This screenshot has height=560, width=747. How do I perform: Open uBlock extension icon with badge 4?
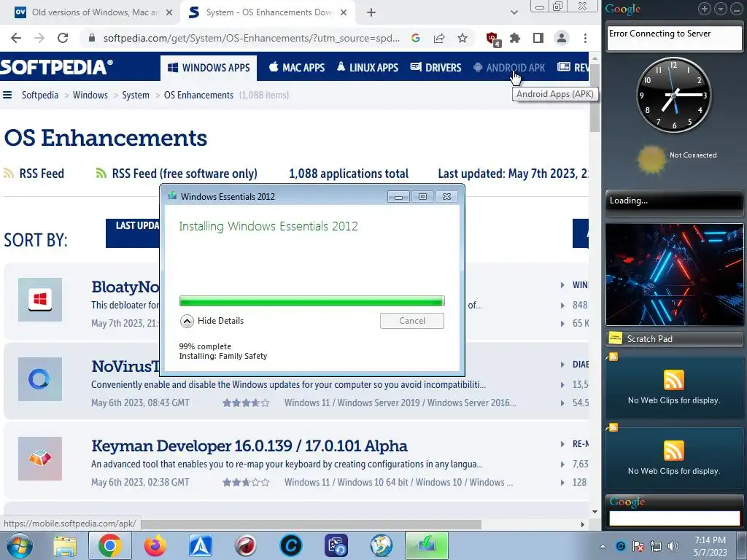(x=492, y=39)
